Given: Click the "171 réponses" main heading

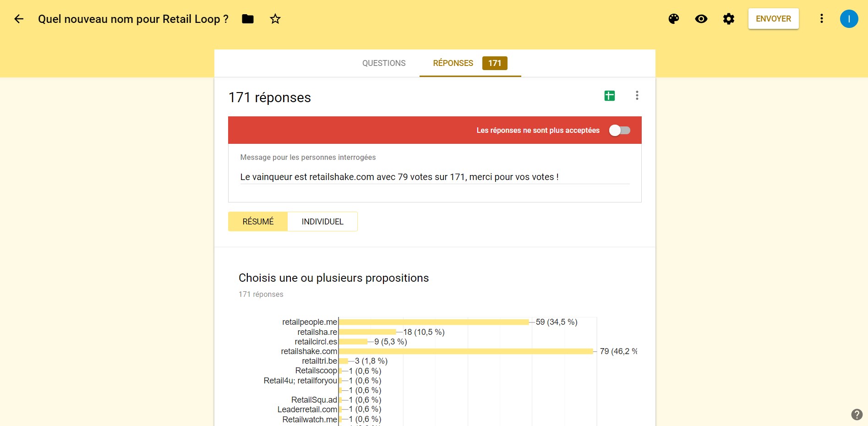Looking at the screenshot, I should click(270, 98).
